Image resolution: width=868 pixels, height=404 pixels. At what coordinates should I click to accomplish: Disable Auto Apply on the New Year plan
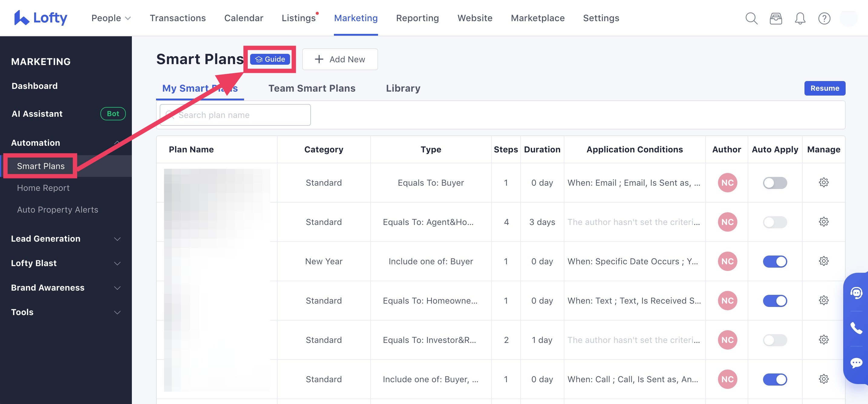775,262
